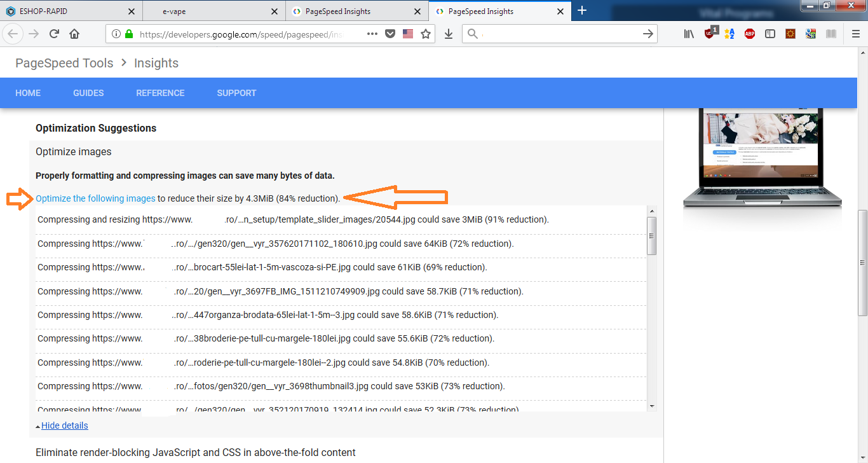868x463 pixels.
Task: Click the sun icon extension
Action: [x=790, y=34]
